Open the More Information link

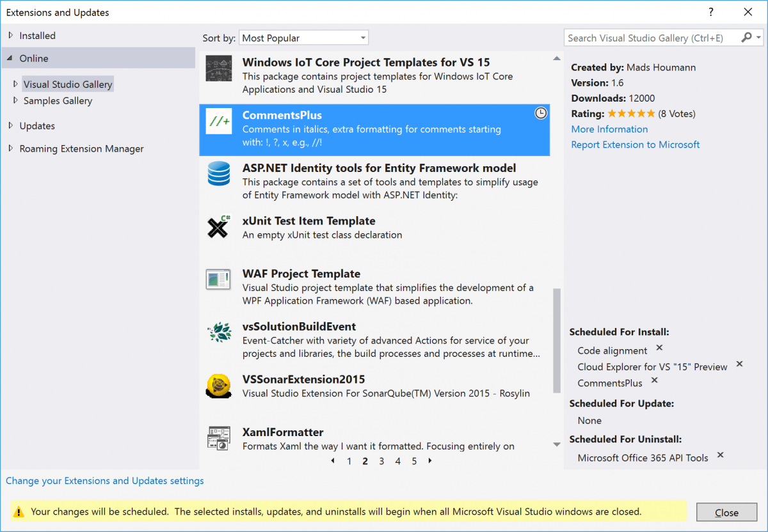pyautogui.click(x=609, y=129)
